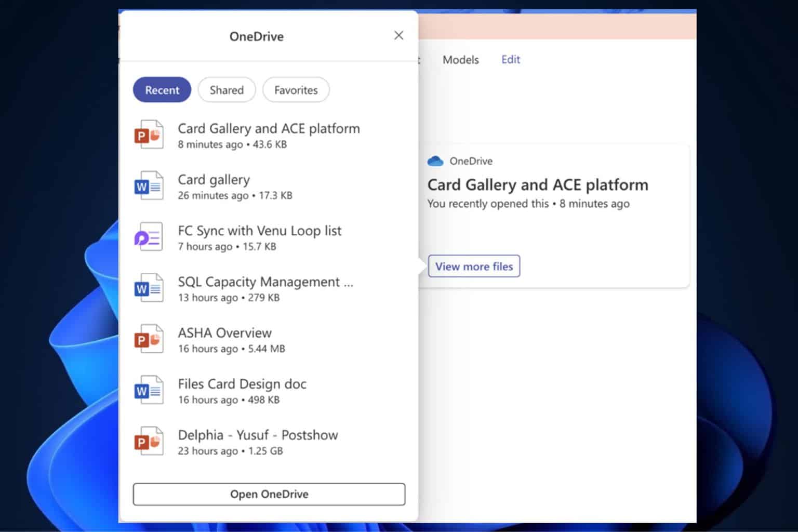Click Word icon next to Card gallery

149,185
